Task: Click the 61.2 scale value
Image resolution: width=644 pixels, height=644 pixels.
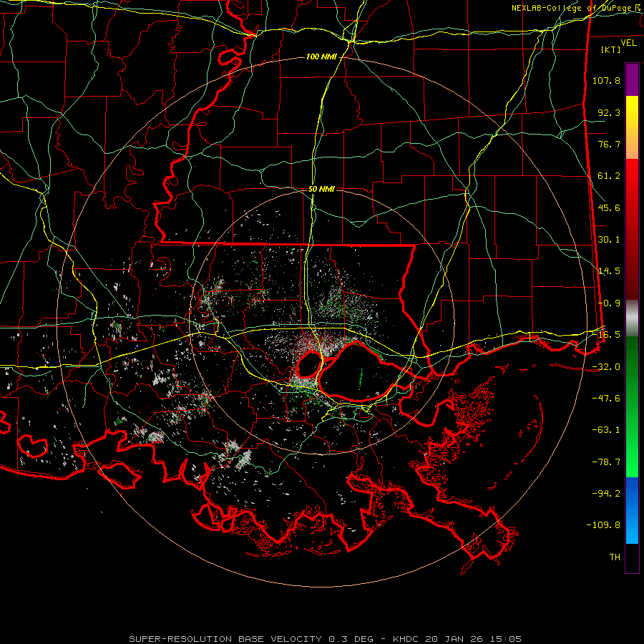Action: [609, 176]
